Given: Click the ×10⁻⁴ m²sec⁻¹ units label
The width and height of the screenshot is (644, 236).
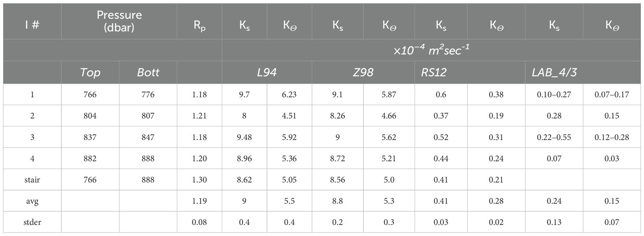Looking at the screenshot, I should (432, 50).
